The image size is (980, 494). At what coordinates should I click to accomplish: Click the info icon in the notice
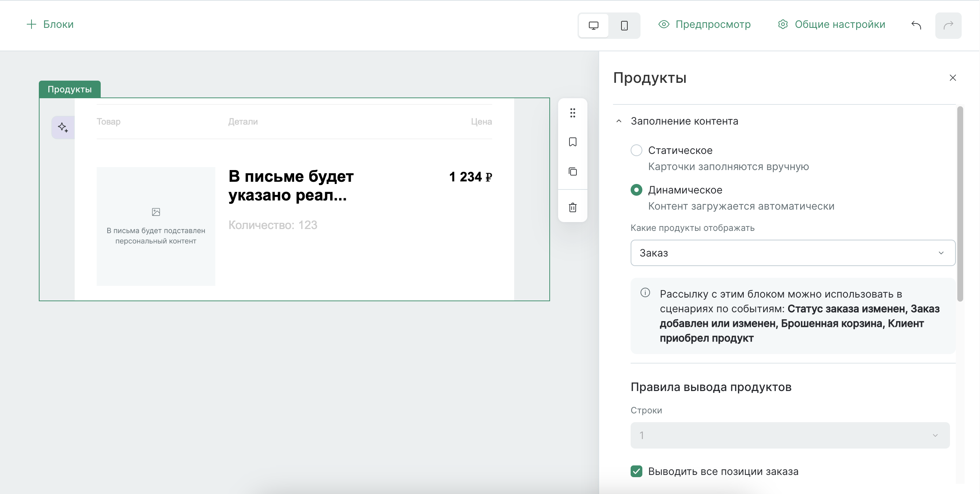click(x=645, y=293)
